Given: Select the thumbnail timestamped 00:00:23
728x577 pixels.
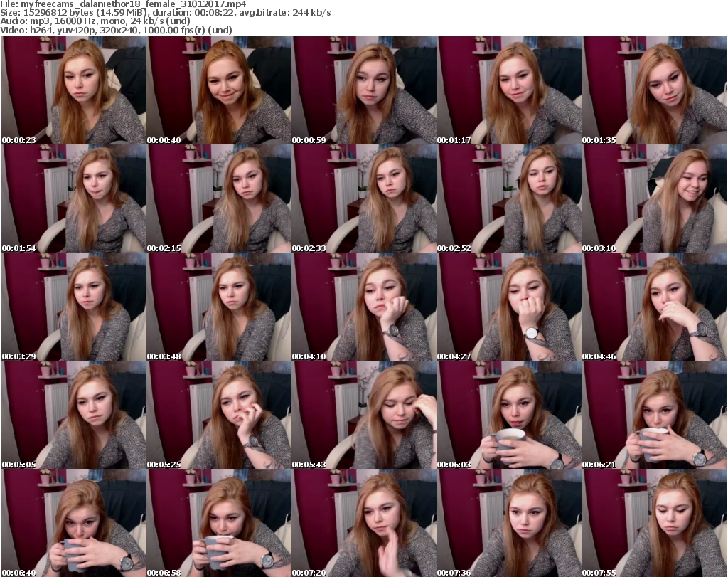Looking at the screenshot, I should click(x=74, y=90).
